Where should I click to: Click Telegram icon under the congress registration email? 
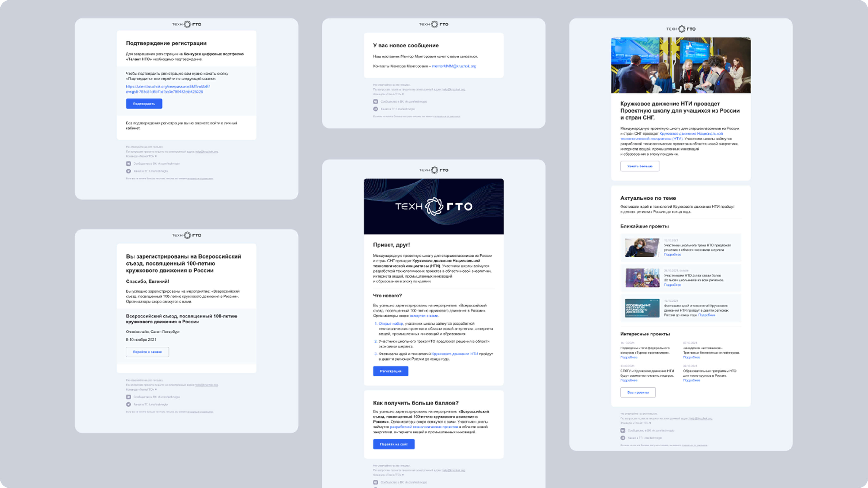click(x=128, y=404)
